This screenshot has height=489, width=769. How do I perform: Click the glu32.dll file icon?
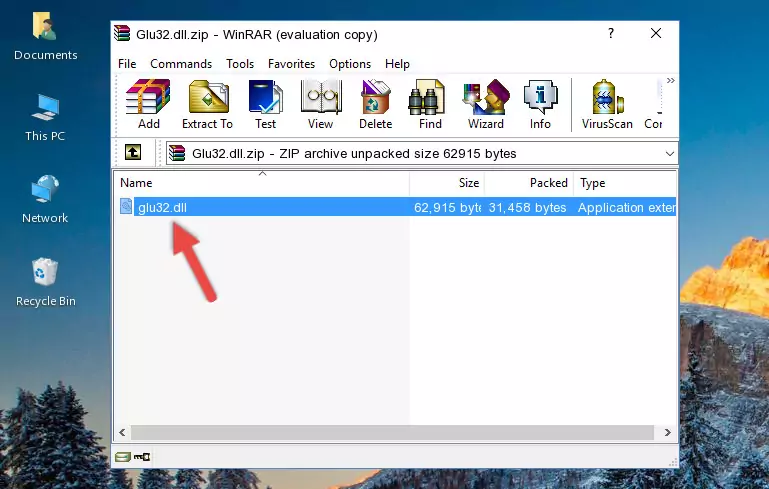coord(126,206)
